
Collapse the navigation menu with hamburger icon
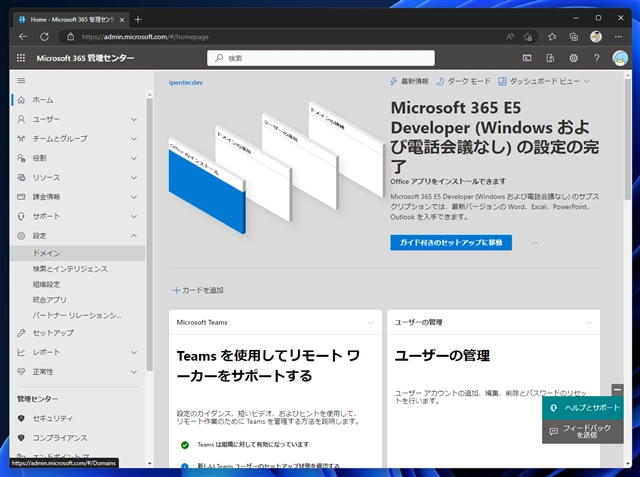tap(21, 80)
